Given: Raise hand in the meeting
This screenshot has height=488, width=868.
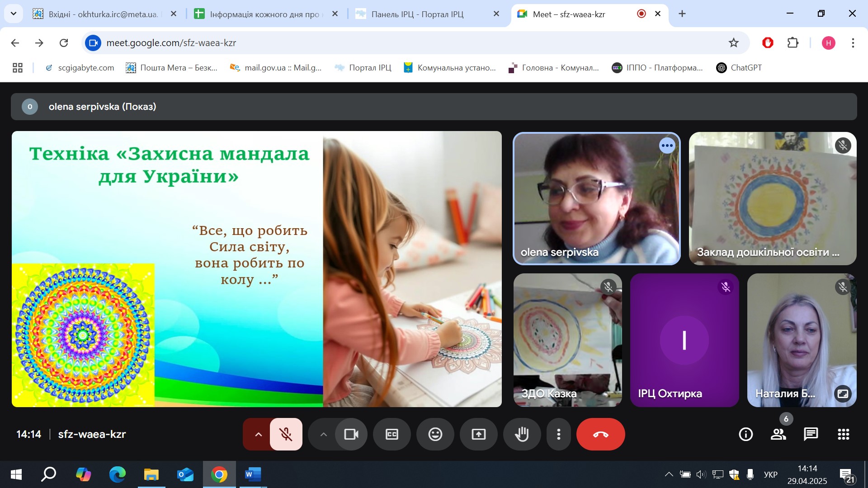Looking at the screenshot, I should pyautogui.click(x=522, y=434).
